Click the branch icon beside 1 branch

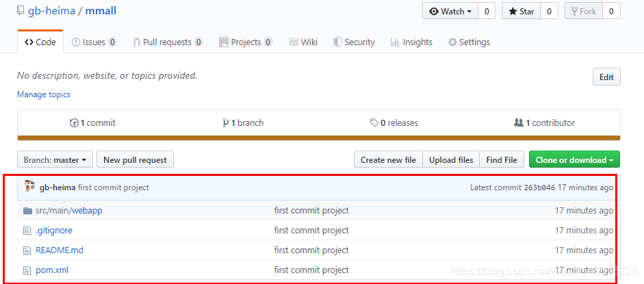click(225, 122)
